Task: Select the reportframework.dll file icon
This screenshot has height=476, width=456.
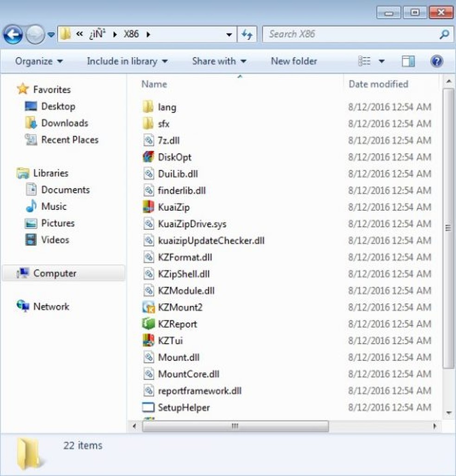Action: (x=148, y=391)
